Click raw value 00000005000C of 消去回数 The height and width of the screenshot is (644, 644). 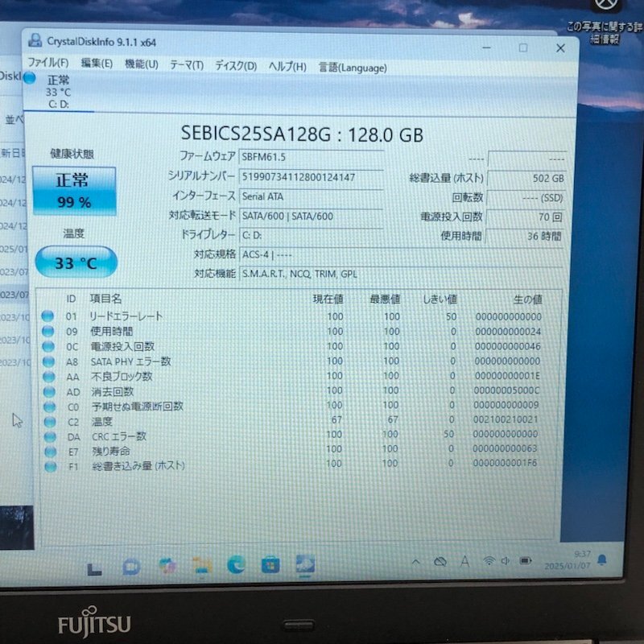[x=506, y=390]
